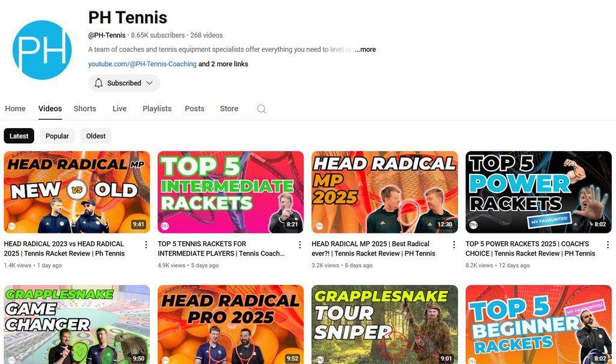This screenshot has height=364, width=616.
Task: Play the Top 5 Beginner Rackets thumbnail
Action: [x=538, y=324]
